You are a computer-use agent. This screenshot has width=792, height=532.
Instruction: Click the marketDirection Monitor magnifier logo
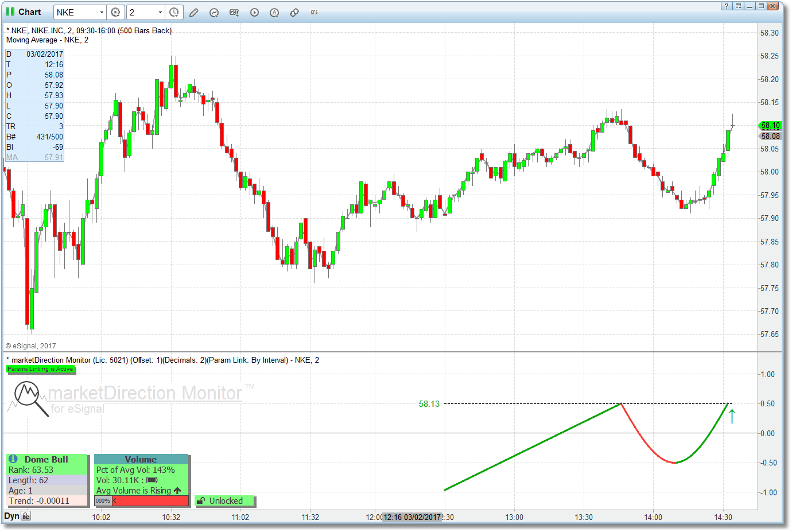tap(32, 398)
